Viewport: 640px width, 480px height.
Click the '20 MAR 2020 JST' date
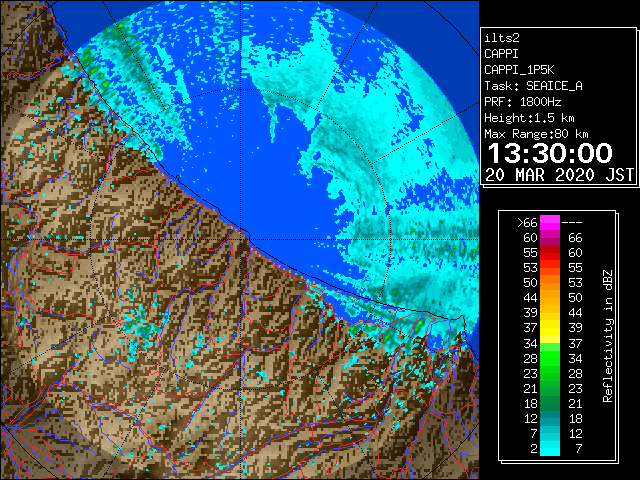560,175
